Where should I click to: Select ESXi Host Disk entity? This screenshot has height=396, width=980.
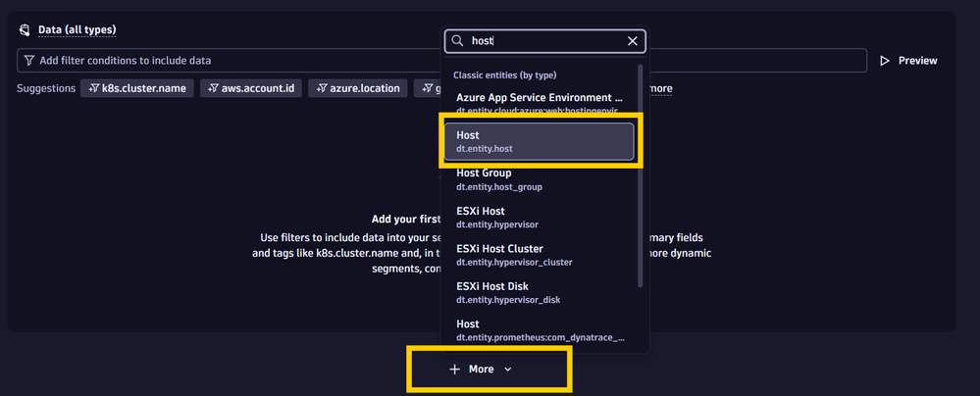tap(540, 292)
